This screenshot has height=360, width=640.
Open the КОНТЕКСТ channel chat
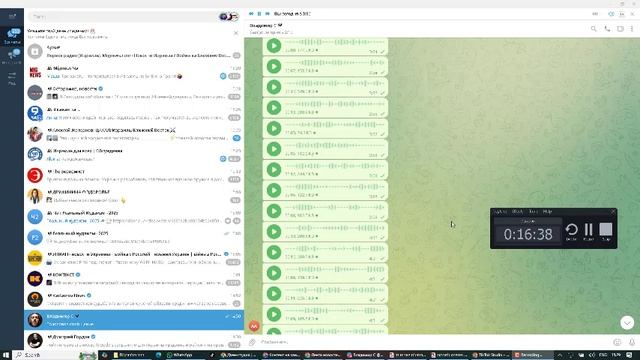[x=134, y=279]
